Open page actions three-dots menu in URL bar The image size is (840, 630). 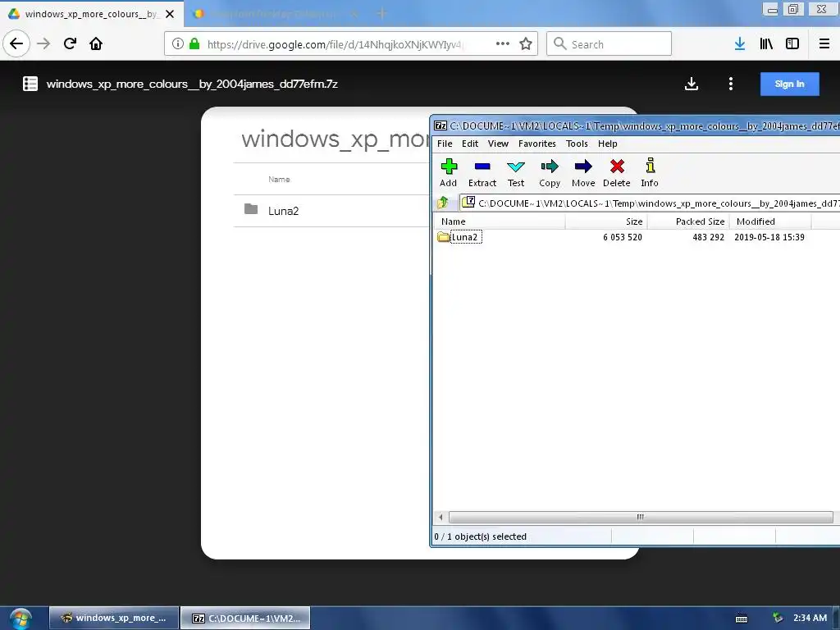(503, 44)
